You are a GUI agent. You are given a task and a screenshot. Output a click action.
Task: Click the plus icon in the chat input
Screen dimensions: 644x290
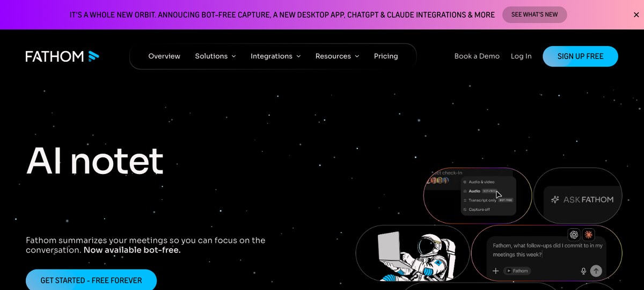(496, 271)
